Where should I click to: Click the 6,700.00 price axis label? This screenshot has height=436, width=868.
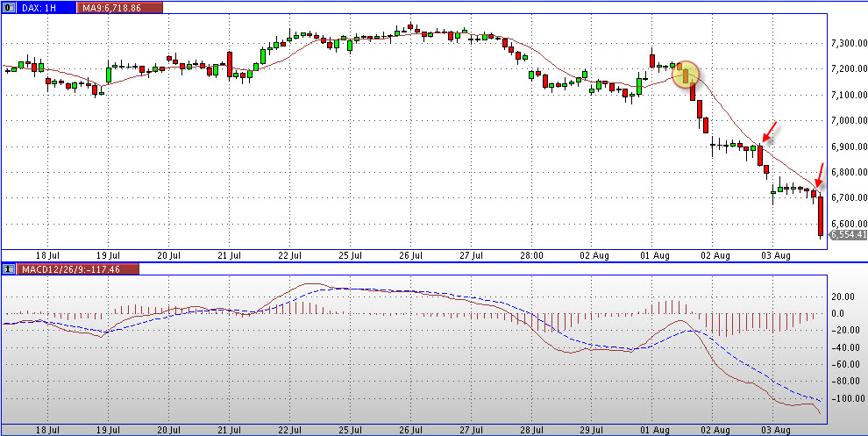[x=849, y=197]
